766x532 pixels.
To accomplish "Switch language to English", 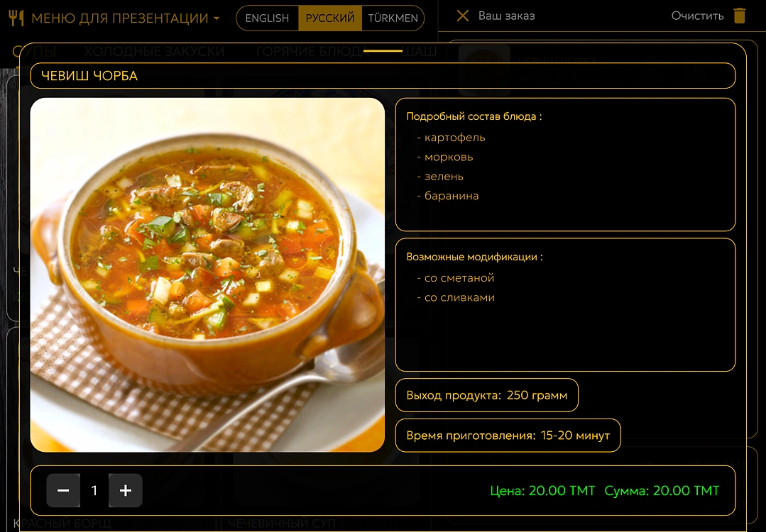I will tap(267, 18).
